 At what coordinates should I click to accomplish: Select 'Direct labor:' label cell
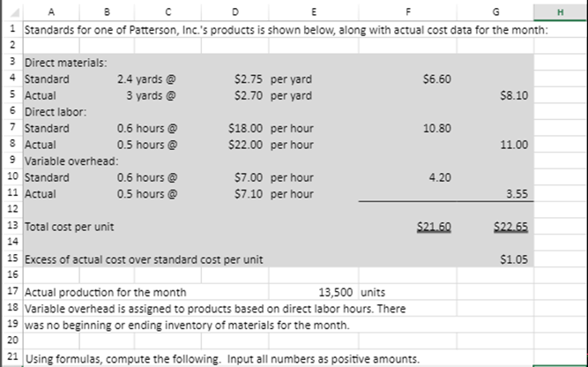click(x=51, y=112)
